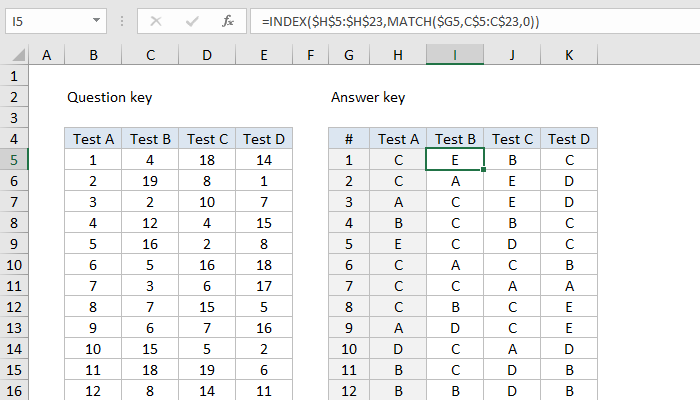Open the Name Box dropdown arrow
The width and height of the screenshot is (700, 400).
coord(96,21)
